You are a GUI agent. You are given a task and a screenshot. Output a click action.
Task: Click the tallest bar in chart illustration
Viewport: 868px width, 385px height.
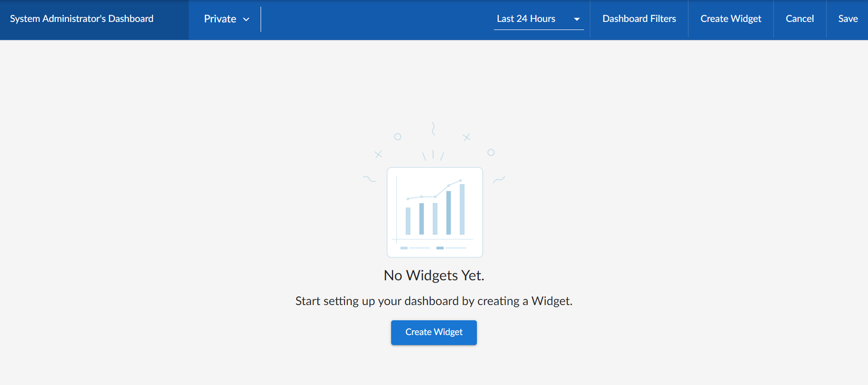pyautogui.click(x=462, y=209)
